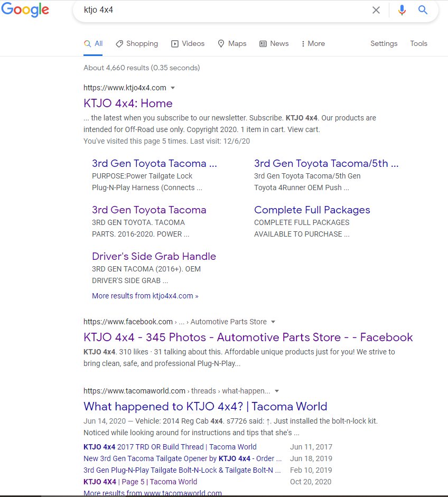Screen dimensions: 448x497
Task: Click the 'Oct 20, 2020' date
Action: pos(311,482)
